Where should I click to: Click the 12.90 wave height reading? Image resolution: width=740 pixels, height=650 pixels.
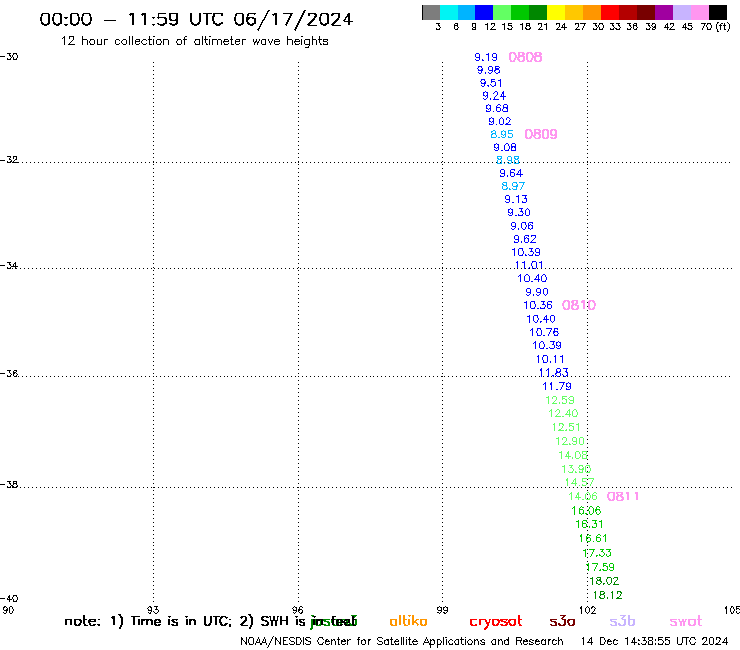click(570, 441)
